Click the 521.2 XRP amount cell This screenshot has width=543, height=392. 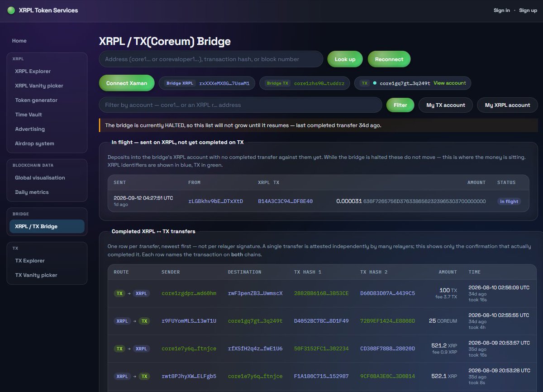[444, 345]
